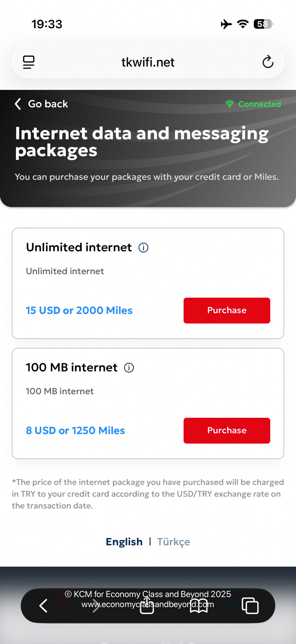The image size is (296, 644).
Task: Tap the green Connected Wi-Fi status
Action: pos(253,104)
